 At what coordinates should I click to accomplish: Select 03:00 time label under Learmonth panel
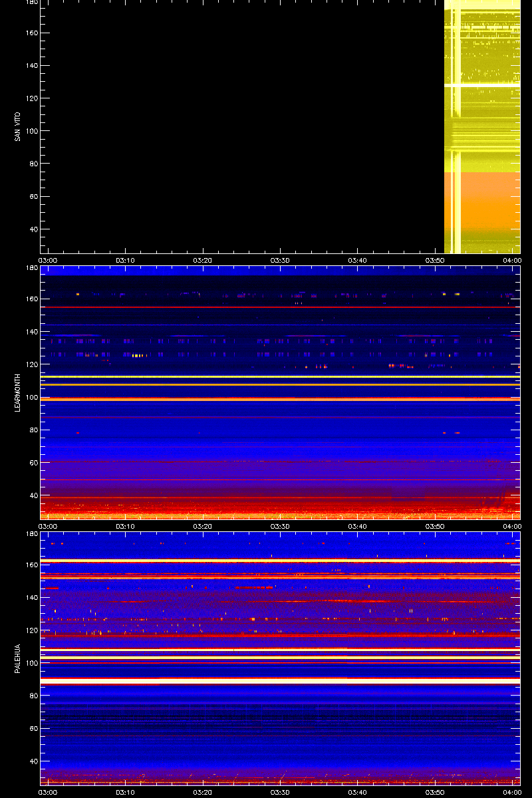click(49, 526)
